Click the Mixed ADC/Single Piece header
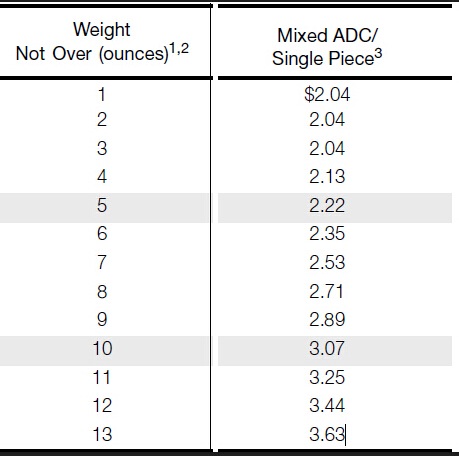 (327, 47)
